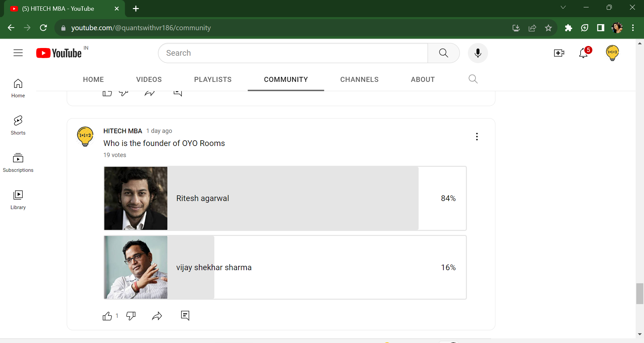Open the tab search dropdown arrow
The width and height of the screenshot is (644, 343).
point(563,7)
